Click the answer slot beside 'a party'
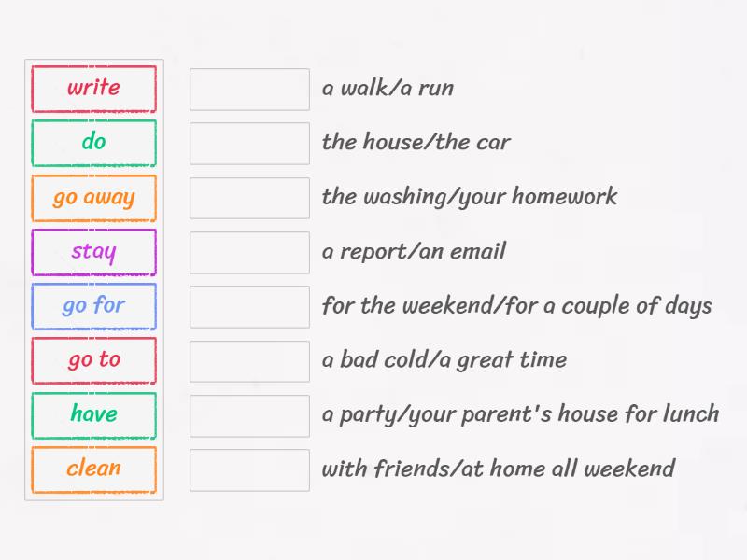The image size is (747, 560). tap(249, 414)
